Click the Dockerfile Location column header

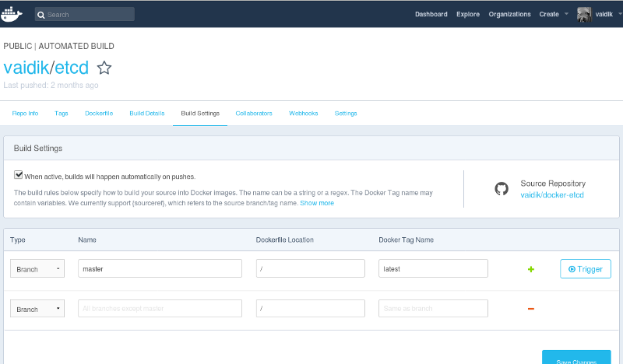(284, 240)
